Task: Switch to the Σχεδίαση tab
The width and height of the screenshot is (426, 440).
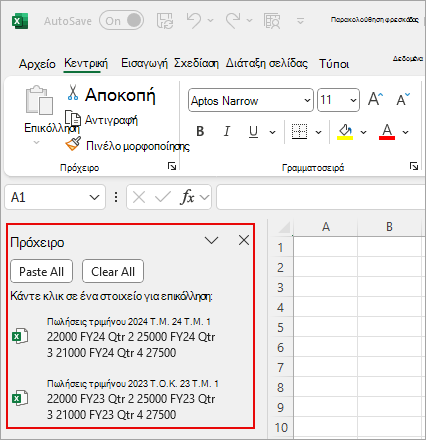Action: click(x=196, y=63)
